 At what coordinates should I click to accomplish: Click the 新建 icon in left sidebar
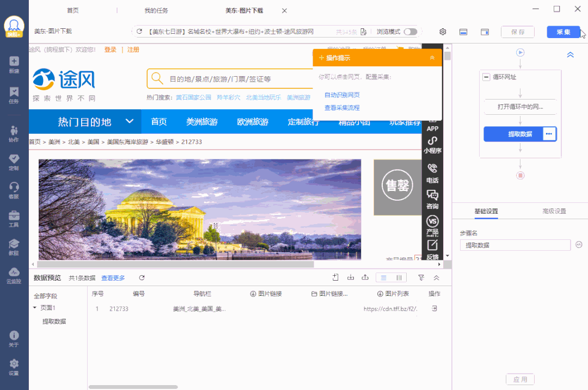click(14, 64)
